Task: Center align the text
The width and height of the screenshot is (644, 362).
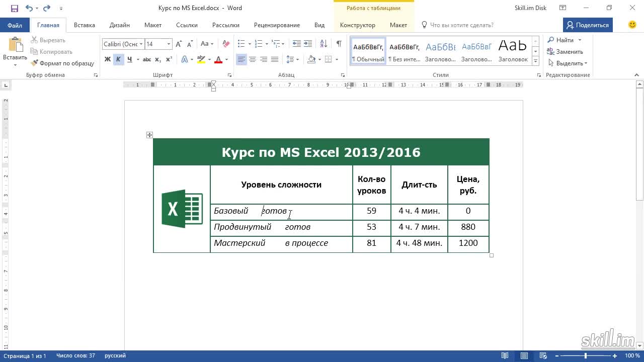Action: 253,59
